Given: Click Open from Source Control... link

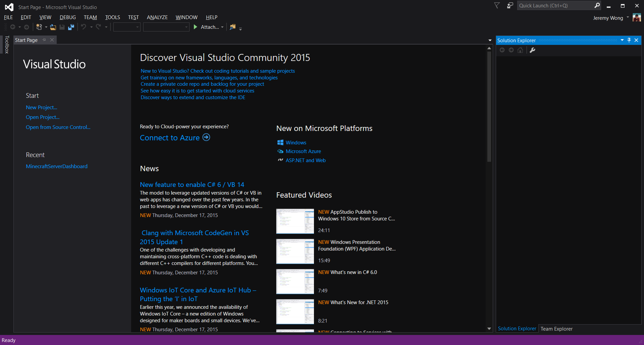Looking at the screenshot, I should (58, 127).
